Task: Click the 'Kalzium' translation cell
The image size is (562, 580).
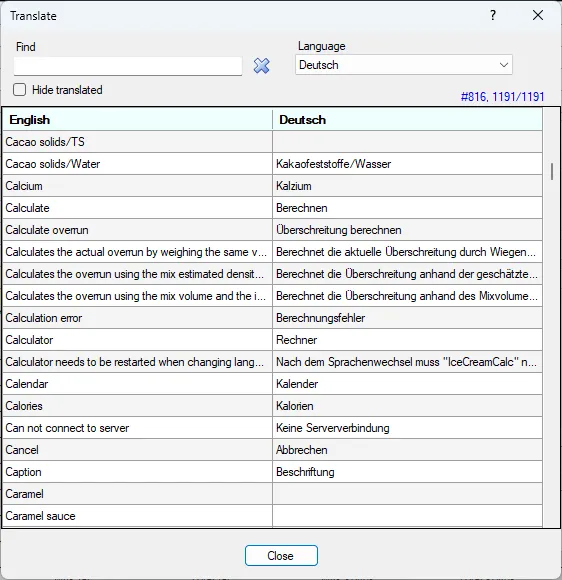Action: pos(407,186)
